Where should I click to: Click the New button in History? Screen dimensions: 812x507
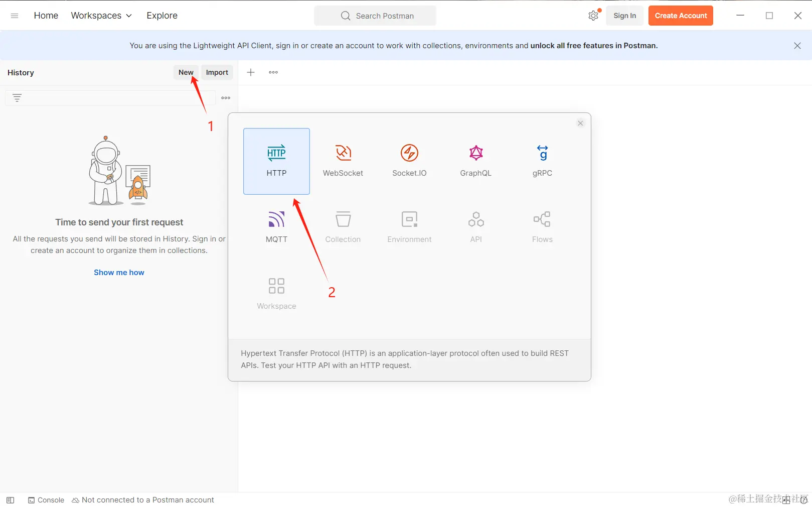point(186,72)
